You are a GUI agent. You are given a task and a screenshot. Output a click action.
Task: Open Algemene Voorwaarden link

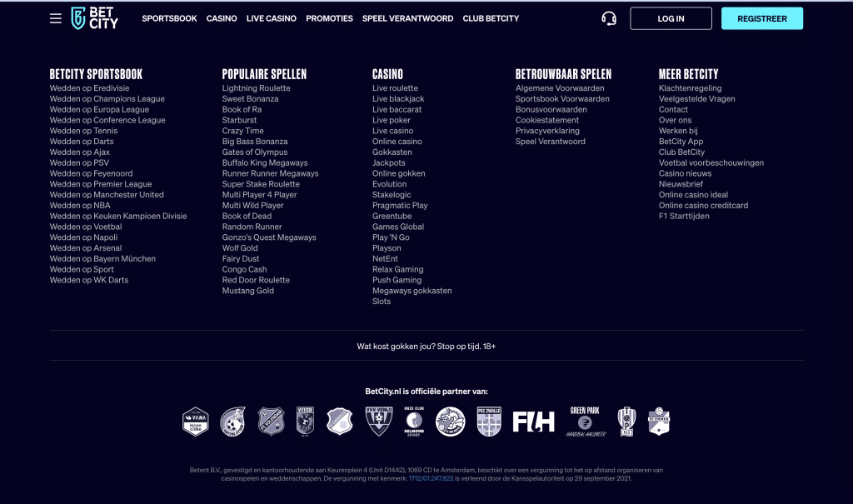tap(560, 88)
